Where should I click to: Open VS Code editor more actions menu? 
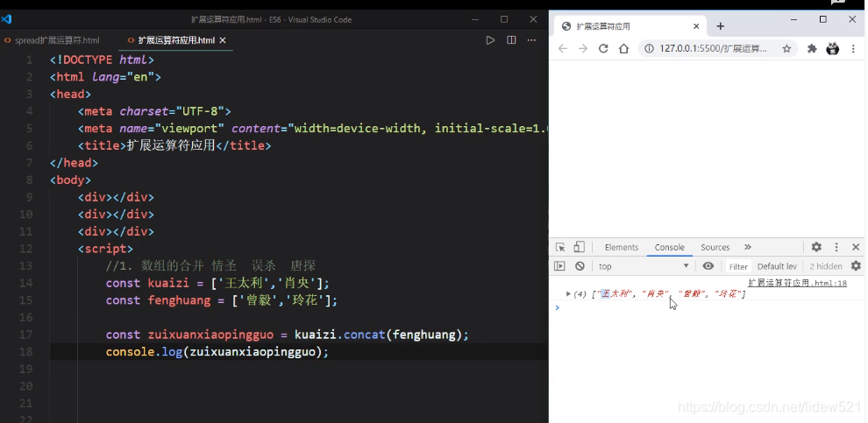point(531,39)
